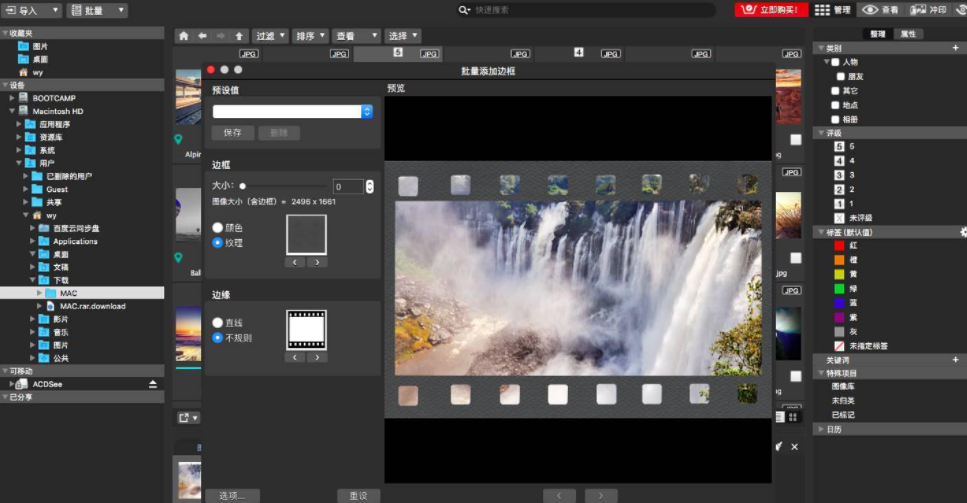Open the Sort dropdown

310,36
